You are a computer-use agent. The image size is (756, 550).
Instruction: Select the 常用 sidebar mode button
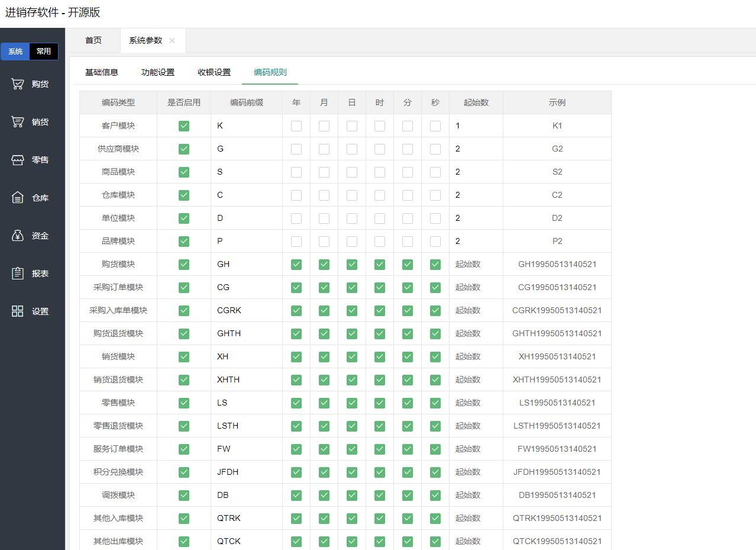point(44,52)
